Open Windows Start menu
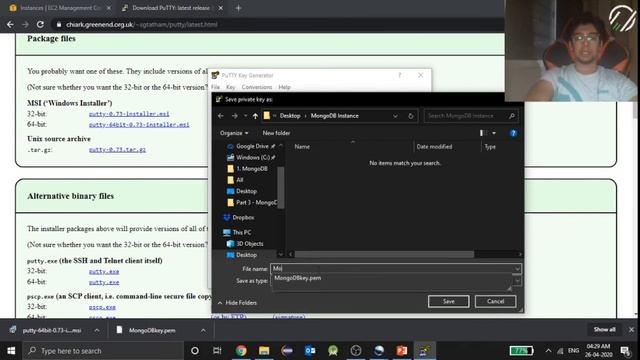Image resolution: width=640 pixels, height=360 pixels. point(11,351)
